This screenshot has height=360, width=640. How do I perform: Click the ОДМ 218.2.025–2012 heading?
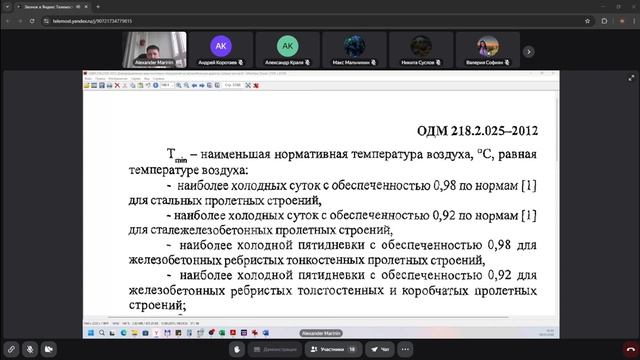pos(477,131)
